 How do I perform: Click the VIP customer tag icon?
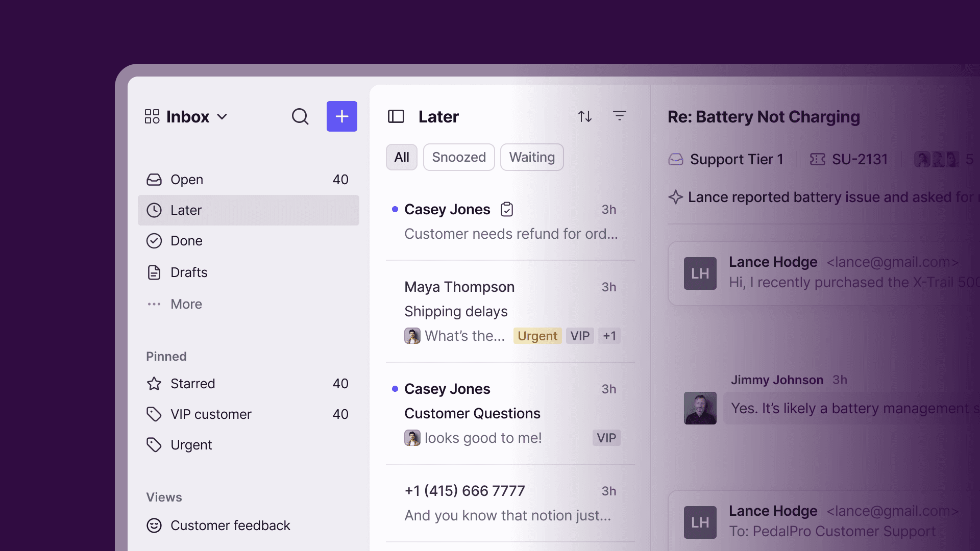[x=154, y=414]
